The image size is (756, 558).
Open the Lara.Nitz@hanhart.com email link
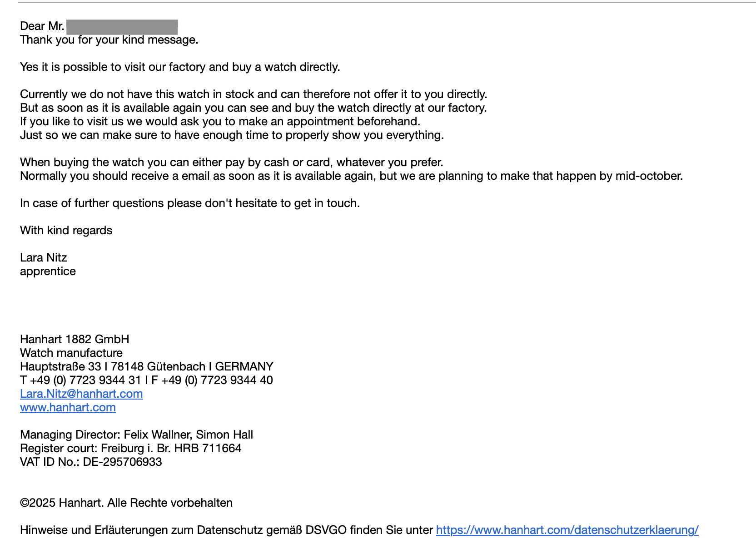(81, 394)
